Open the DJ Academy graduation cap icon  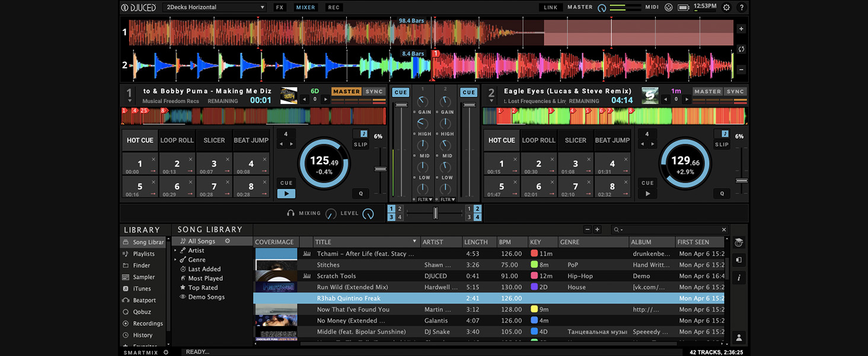coord(739,242)
